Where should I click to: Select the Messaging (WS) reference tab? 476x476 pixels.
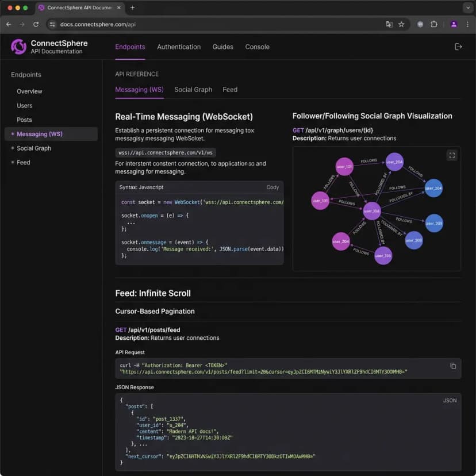[x=139, y=90]
